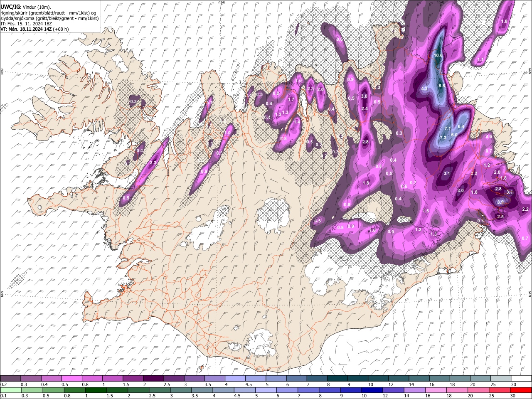Select the pale pink 16 rain legend swatch
532x399 pixels.
pos(436,390)
